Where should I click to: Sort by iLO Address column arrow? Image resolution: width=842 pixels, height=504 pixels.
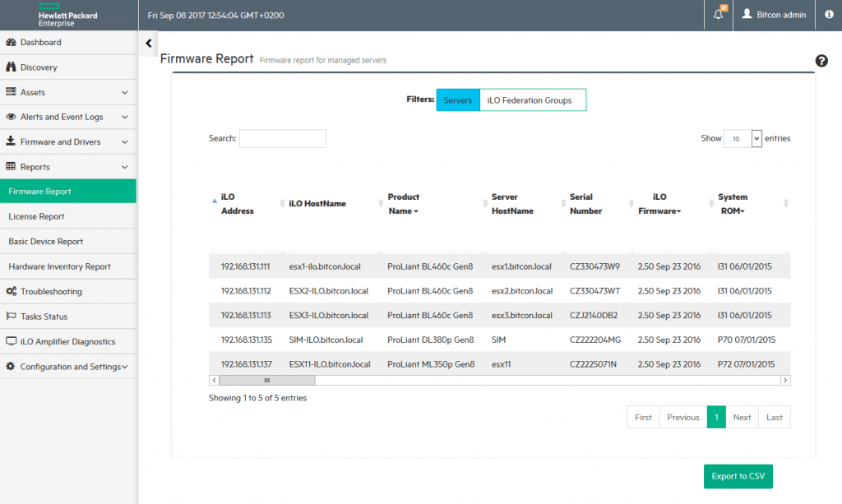coord(215,201)
